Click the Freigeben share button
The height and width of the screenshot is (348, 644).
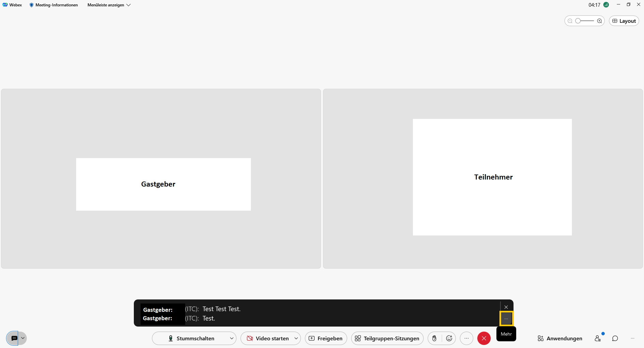[326, 338]
